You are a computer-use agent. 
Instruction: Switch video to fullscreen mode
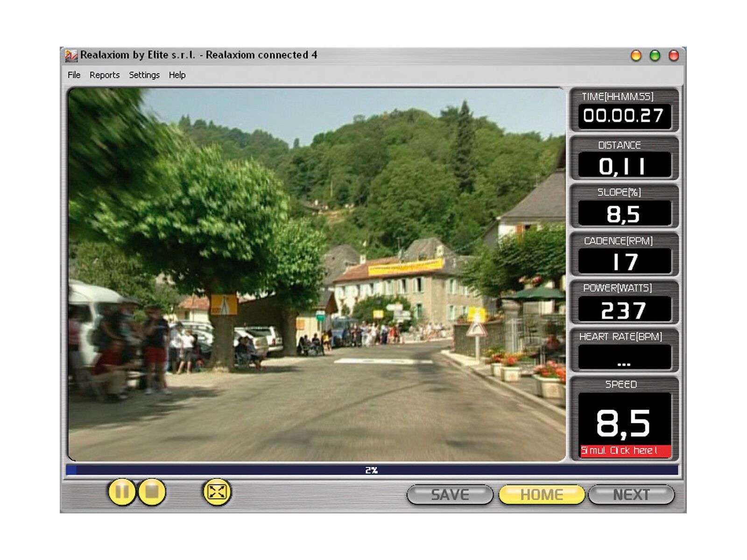point(216,492)
